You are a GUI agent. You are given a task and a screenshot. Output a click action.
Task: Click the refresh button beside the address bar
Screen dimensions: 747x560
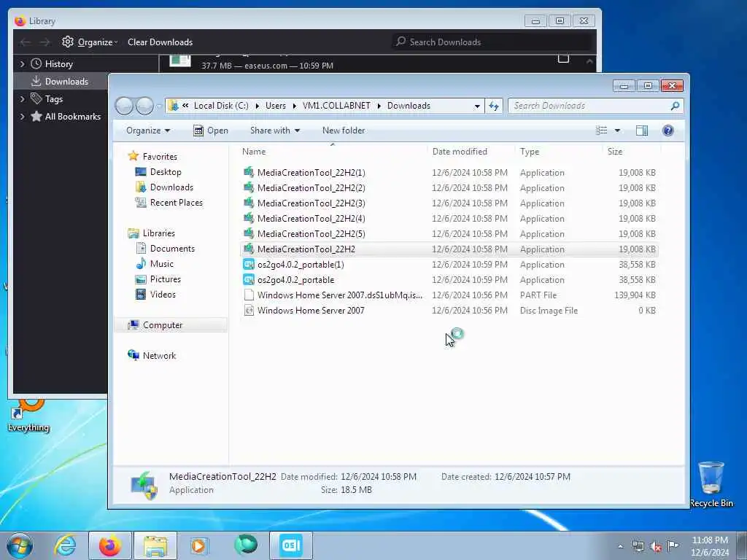tap(494, 106)
